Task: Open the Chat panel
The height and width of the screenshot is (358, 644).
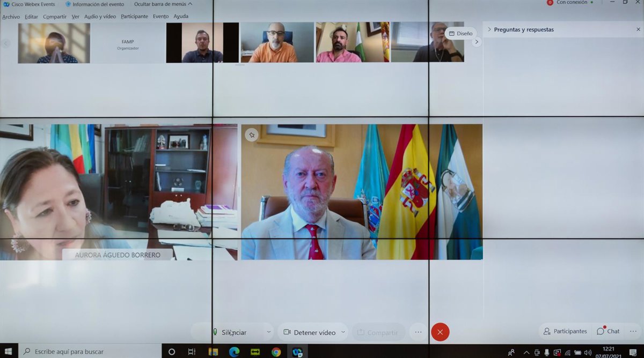Action: pyautogui.click(x=608, y=331)
